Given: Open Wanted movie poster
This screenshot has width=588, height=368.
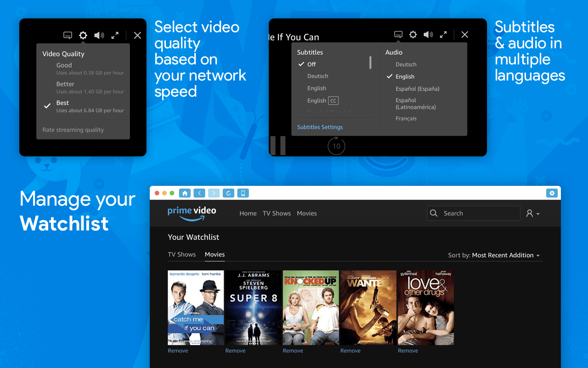Looking at the screenshot, I should point(368,308).
